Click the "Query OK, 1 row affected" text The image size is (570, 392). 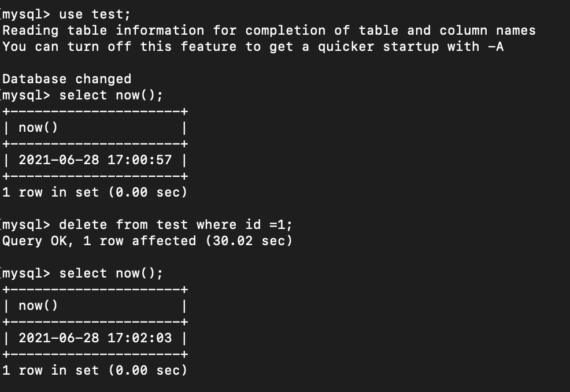(x=99, y=241)
